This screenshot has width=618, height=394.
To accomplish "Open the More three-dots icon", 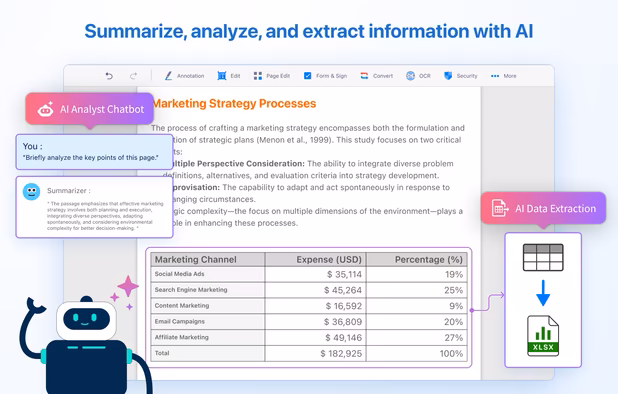I will click(x=495, y=76).
